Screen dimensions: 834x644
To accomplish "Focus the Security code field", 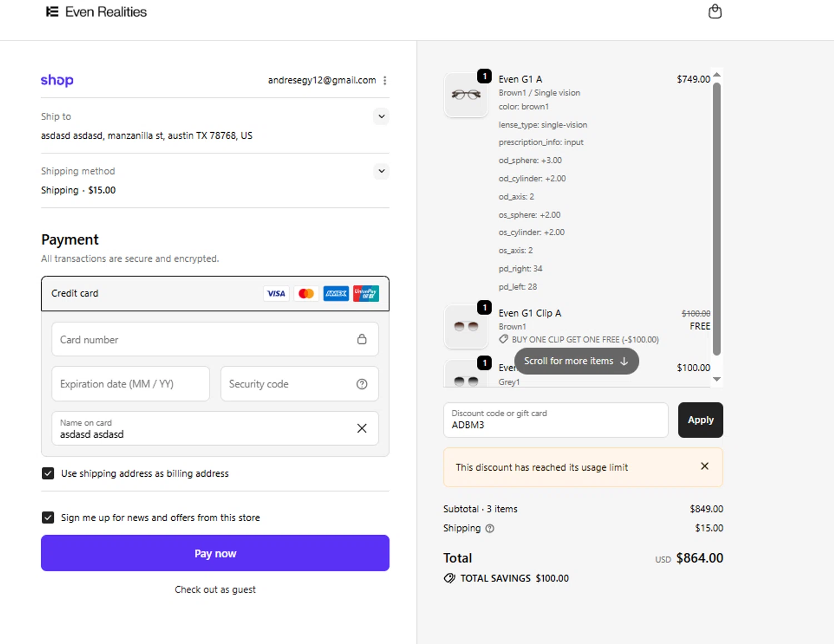I will pyautogui.click(x=300, y=383).
